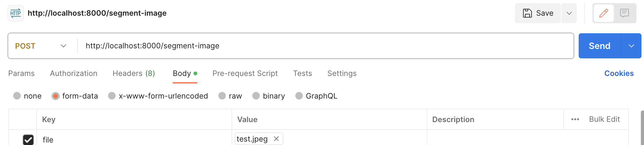Toggle the file row checkbox
This screenshot has width=644, height=145.
(x=28, y=140)
